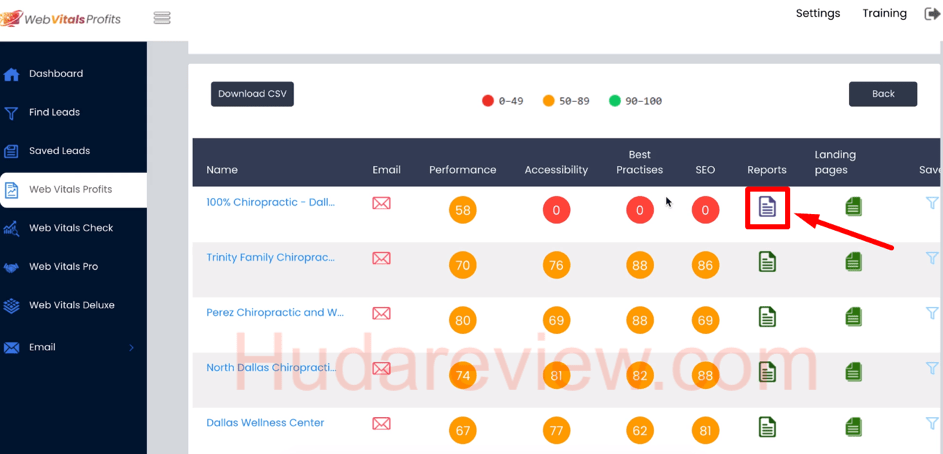The width and height of the screenshot is (943, 454).
Task: Open Training in the top bar
Action: point(884,13)
